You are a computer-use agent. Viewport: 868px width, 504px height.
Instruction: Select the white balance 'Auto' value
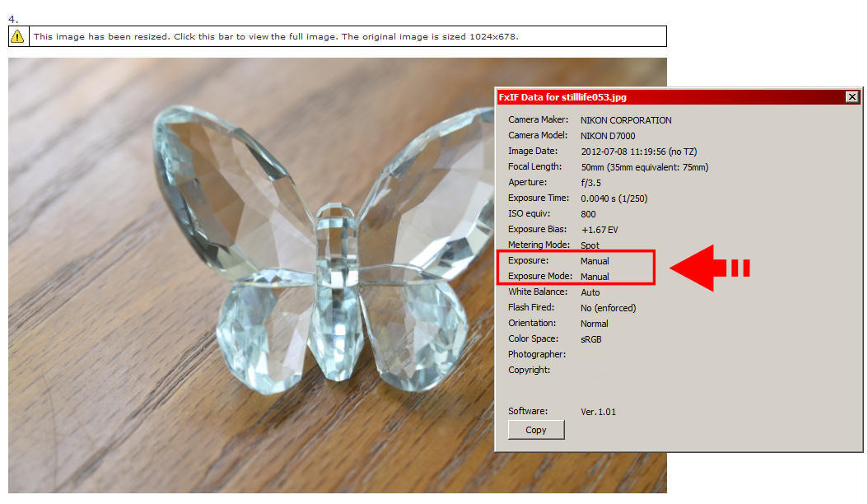590,292
